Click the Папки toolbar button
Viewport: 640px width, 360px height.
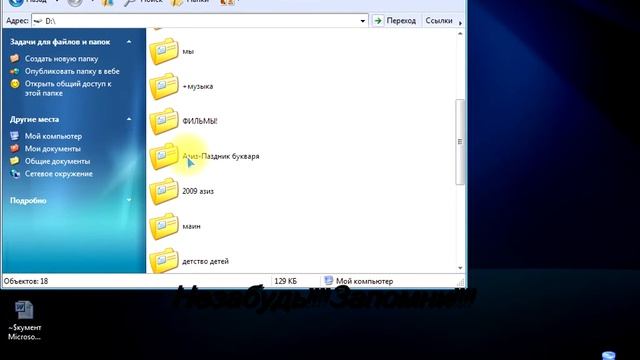(x=190, y=2)
